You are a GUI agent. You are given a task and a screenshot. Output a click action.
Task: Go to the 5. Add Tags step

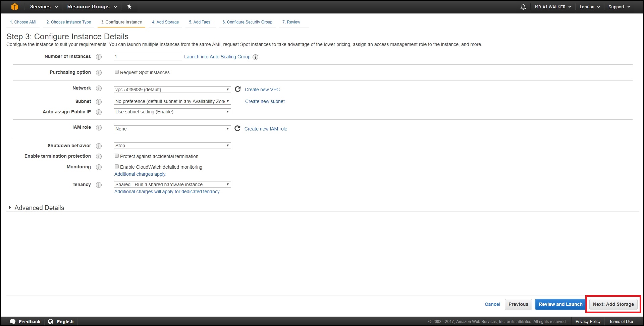coord(200,22)
